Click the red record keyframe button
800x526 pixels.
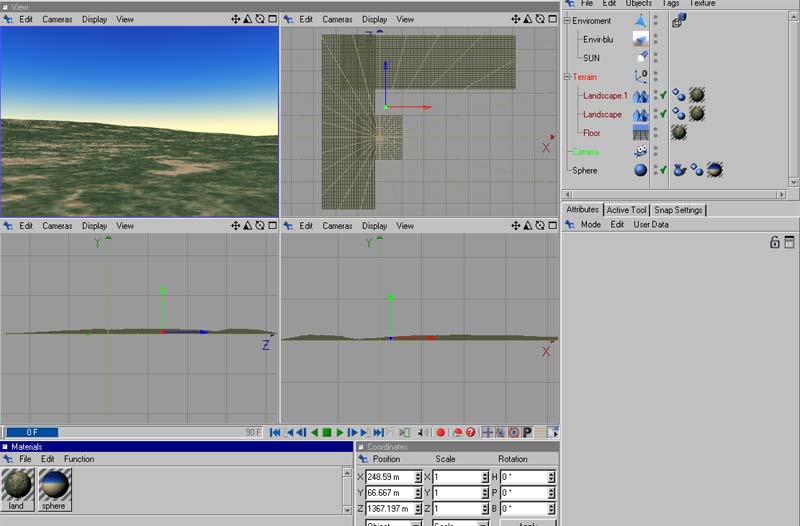[440, 433]
